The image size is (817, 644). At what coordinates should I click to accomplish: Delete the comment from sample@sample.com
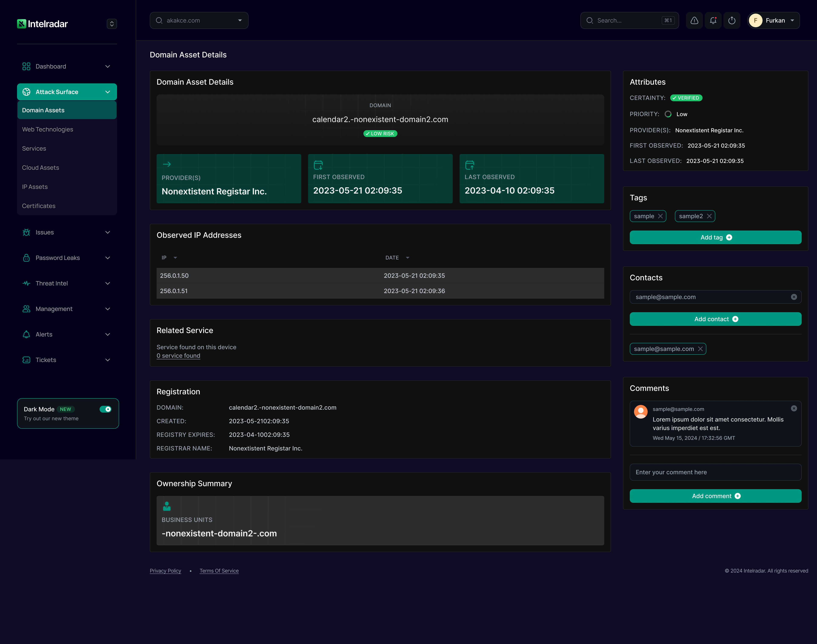click(794, 408)
